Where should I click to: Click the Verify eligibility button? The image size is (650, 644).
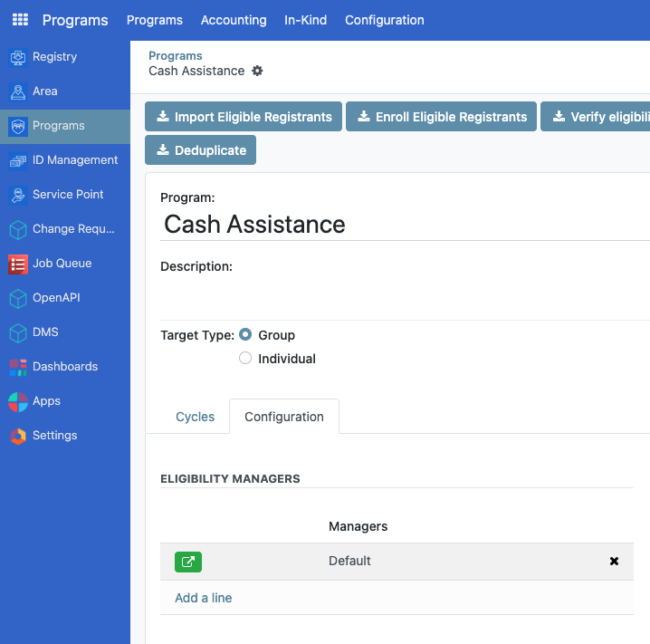(596, 117)
